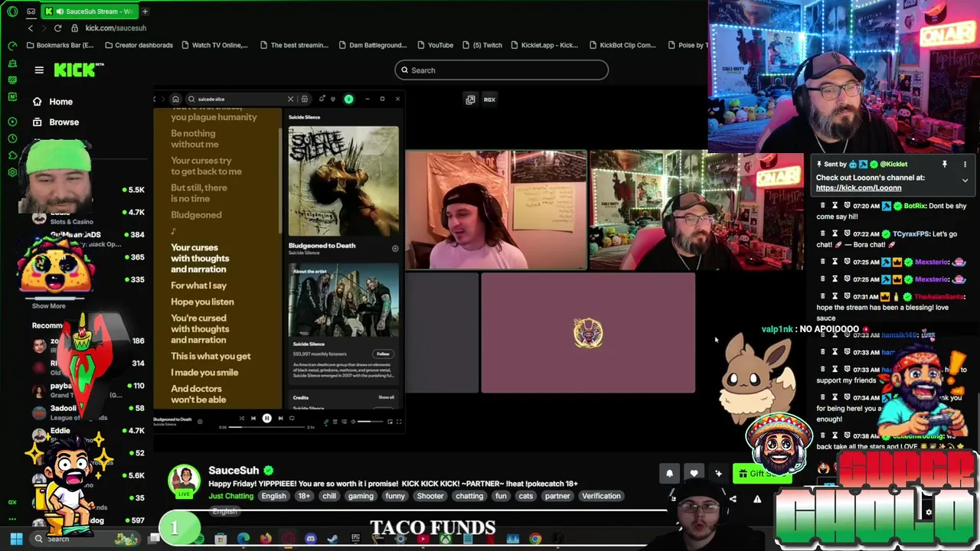Open the Just Chatting category
Image resolution: width=980 pixels, height=551 pixels.
click(x=230, y=496)
